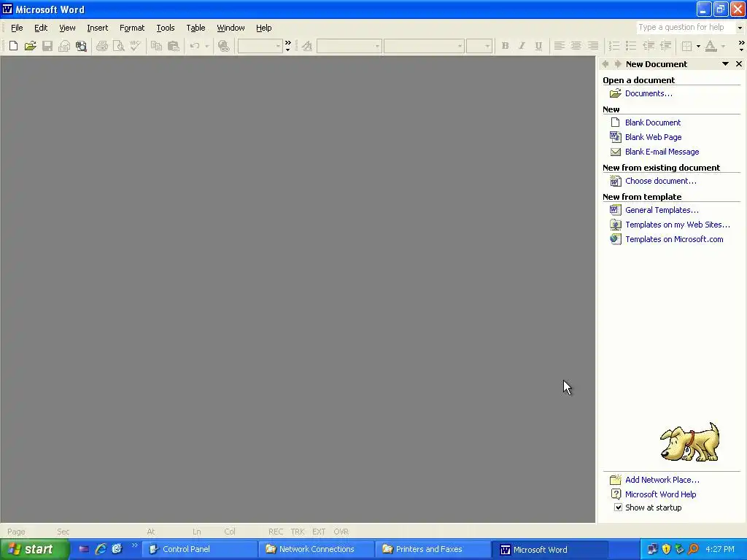Open Templates on my Web Sites link
Viewport: 747px width, 560px height.
tap(678, 225)
